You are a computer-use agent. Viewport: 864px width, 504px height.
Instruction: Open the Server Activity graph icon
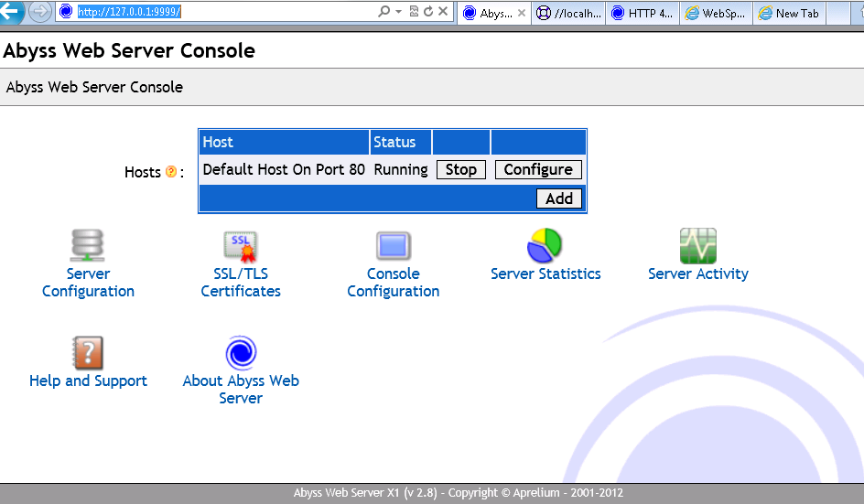coord(698,246)
